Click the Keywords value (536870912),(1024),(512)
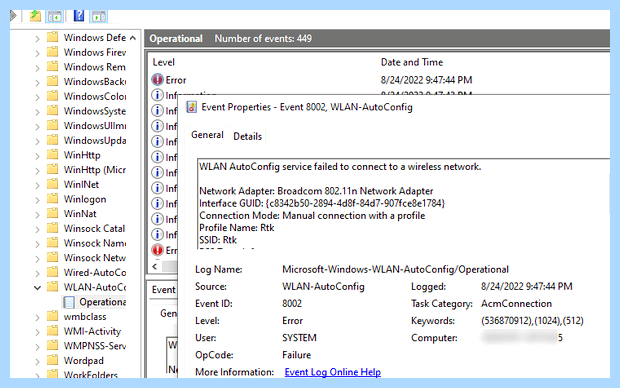 [532, 320]
